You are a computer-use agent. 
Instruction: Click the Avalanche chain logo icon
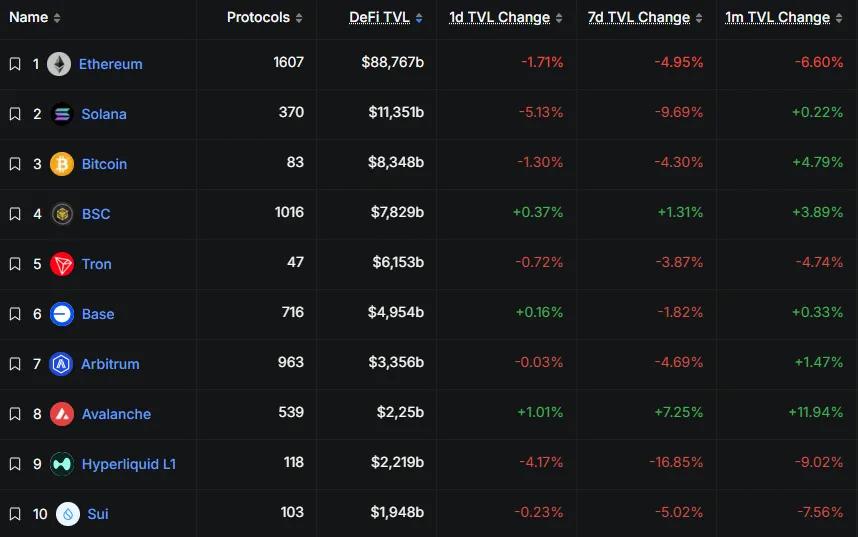pyautogui.click(x=62, y=414)
